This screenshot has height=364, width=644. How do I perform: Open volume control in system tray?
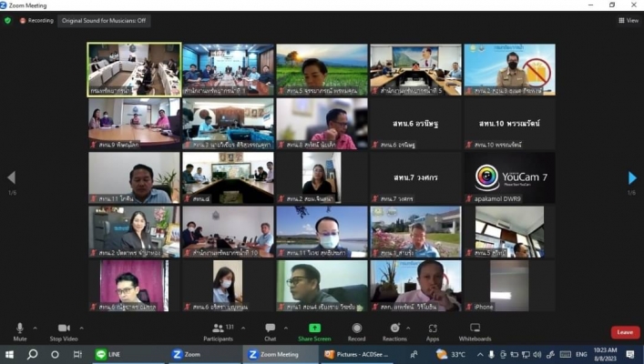click(x=537, y=354)
